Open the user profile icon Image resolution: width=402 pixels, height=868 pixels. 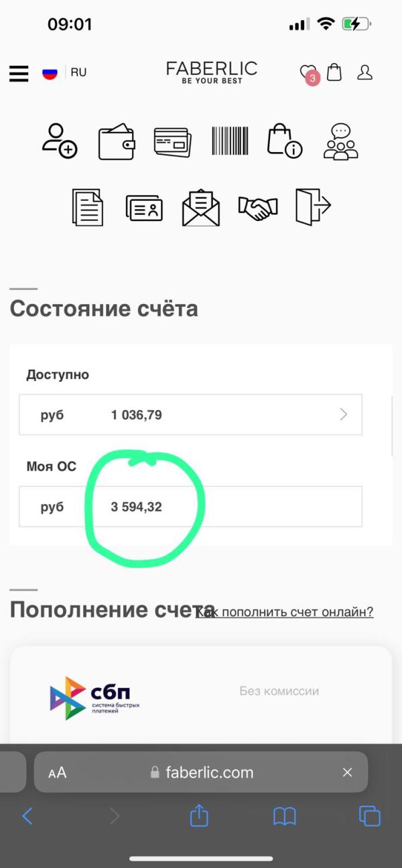coord(364,72)
